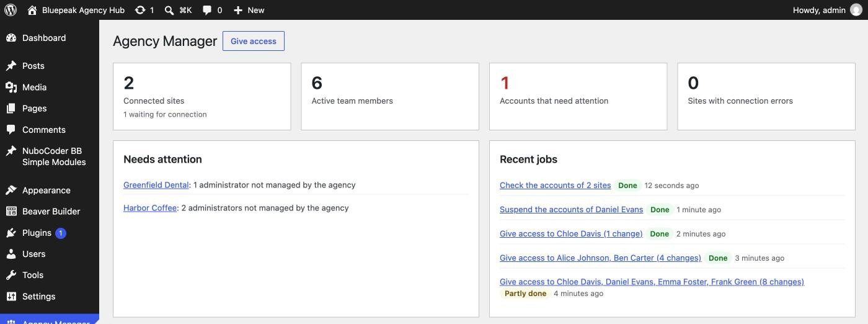
Task: Click Accounts that need attention card
Action: click(x=578, y=96)
